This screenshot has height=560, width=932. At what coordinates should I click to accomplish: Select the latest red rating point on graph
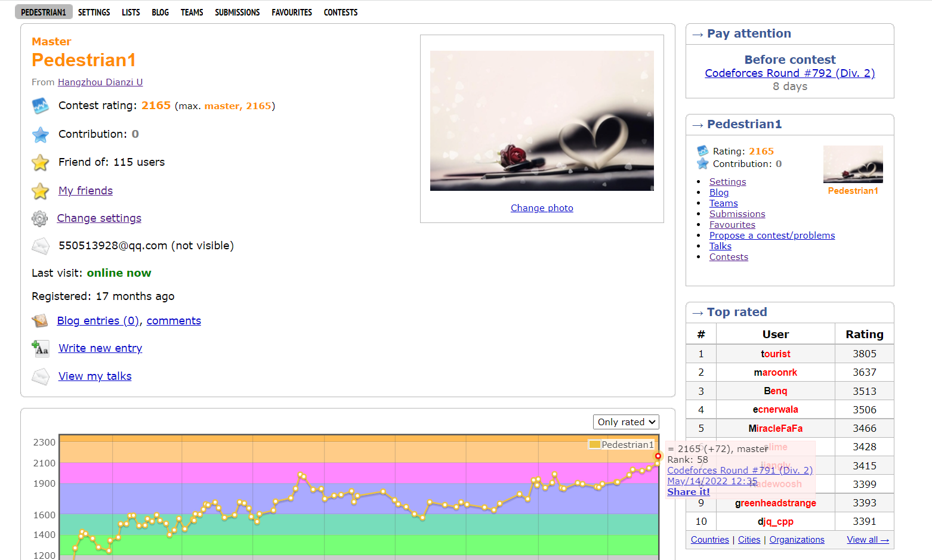658,456
